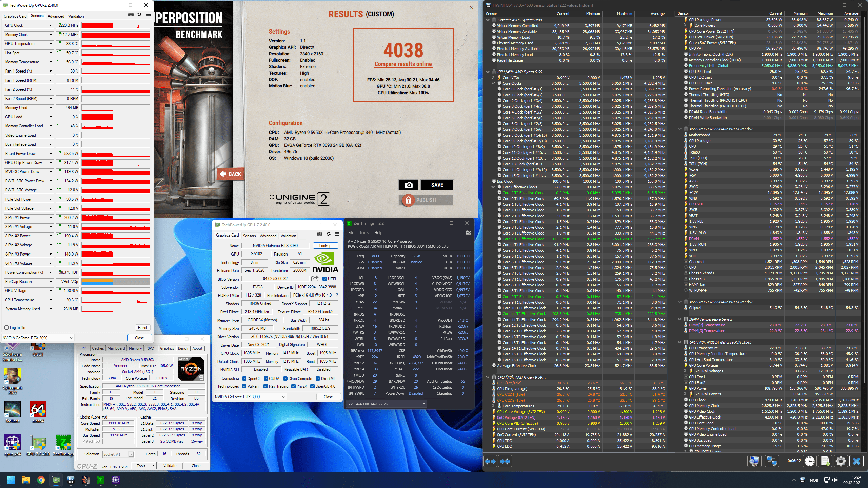868x488 pixels.
Task: Open GPU Clock sensor dropdown arrow
Action: coord(51,25)
